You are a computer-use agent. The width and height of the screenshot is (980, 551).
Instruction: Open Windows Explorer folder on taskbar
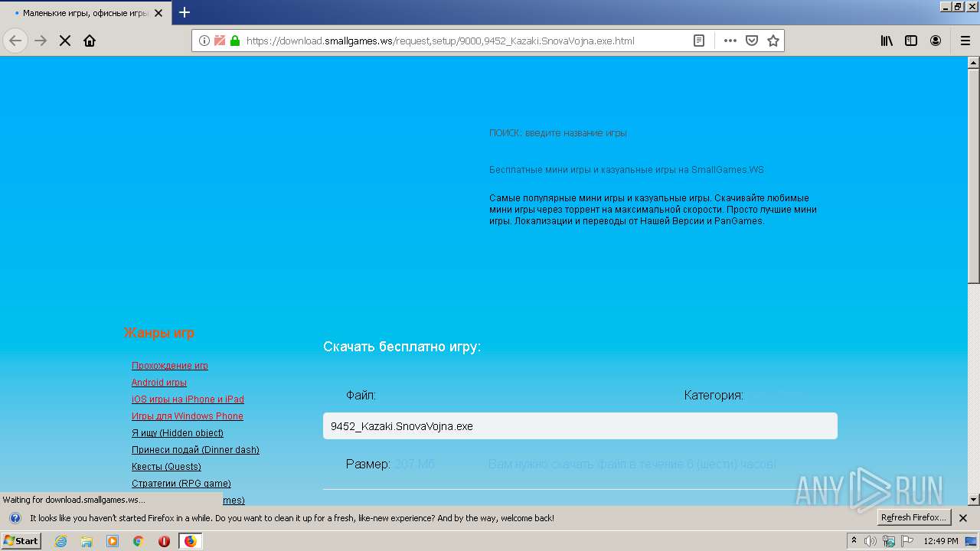click(87, 541)
